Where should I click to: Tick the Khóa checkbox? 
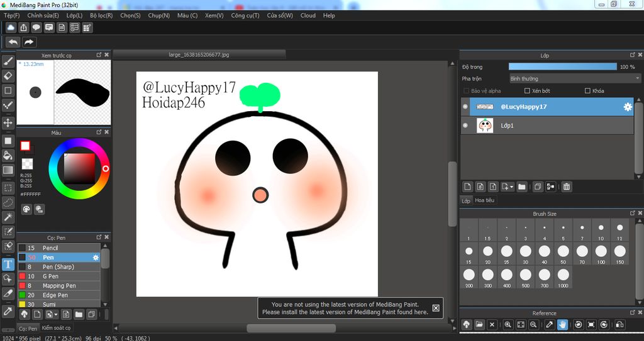[x=587, y=90]
